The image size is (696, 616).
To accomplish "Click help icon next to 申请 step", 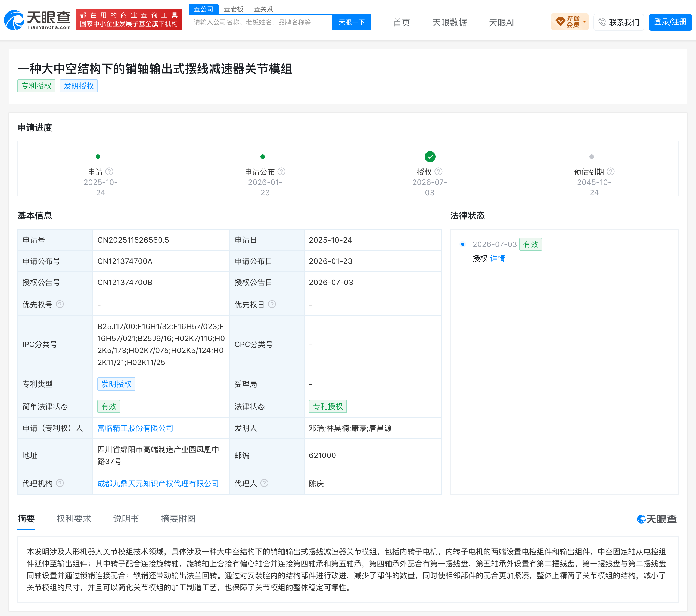I will point(109,171).
